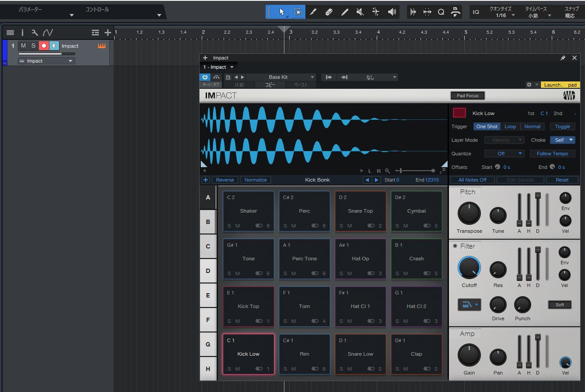Image resolution: width=585 pixels, height=392 pixels.
Task: Set trigger mode to Loop
Action: pos(510,126)
